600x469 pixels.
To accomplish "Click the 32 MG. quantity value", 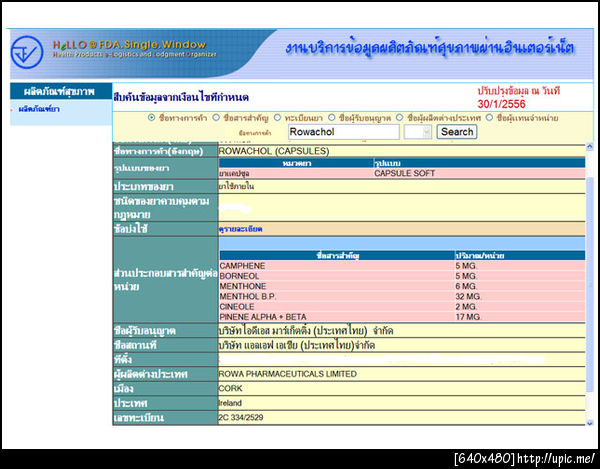I will click(x=468, y=296).
